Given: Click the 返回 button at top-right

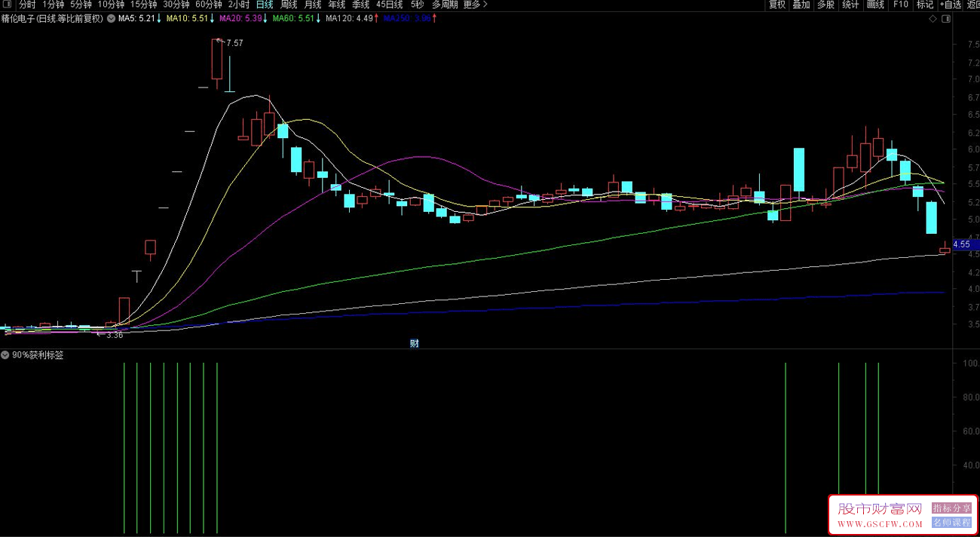Looking at the screenshot, I should pos(973,5).
